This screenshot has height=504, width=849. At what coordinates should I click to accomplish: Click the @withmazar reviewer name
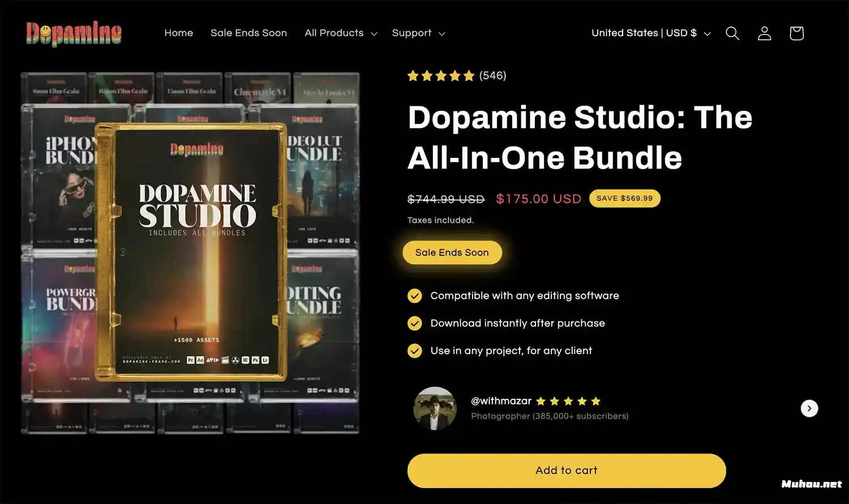[501, 401]
